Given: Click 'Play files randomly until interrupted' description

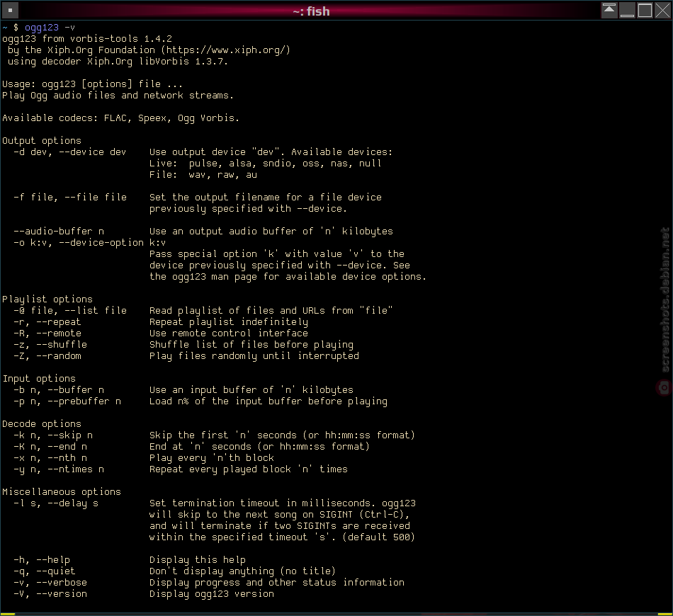Looking at the screenshot, I should 254,356.
